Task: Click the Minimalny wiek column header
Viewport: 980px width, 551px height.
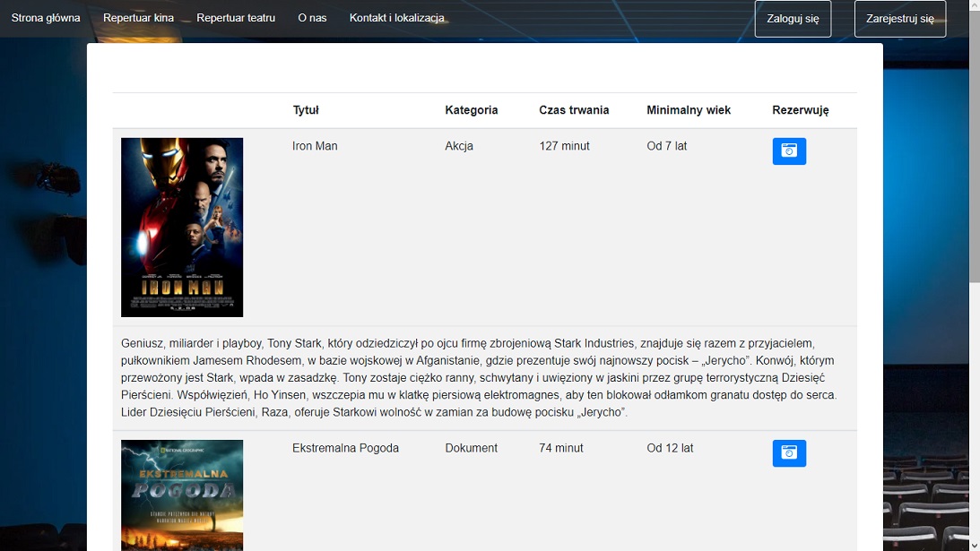Action: [x=688, y=110]
